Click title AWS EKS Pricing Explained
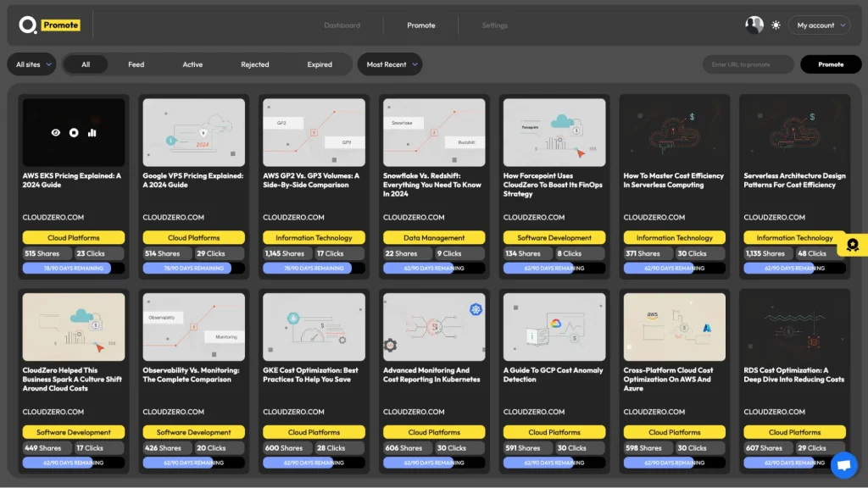The width and height of the screenshot is (868, 488). [71, 180]
